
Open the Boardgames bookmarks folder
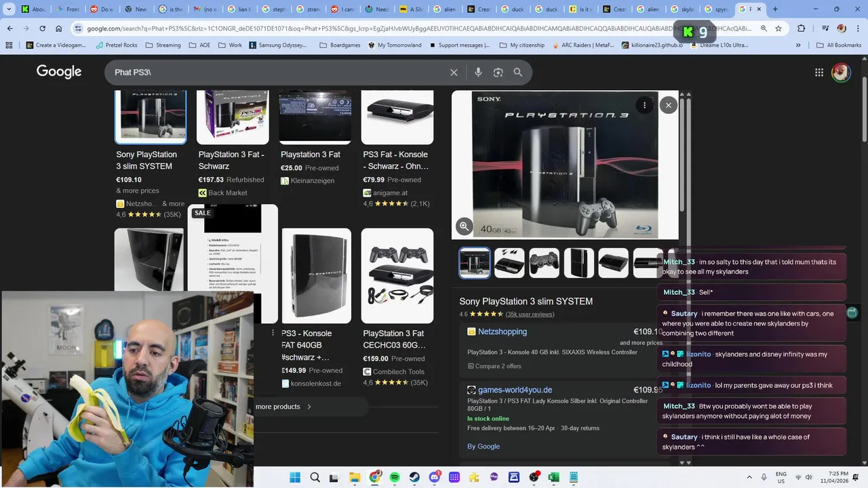click(340, 45)
